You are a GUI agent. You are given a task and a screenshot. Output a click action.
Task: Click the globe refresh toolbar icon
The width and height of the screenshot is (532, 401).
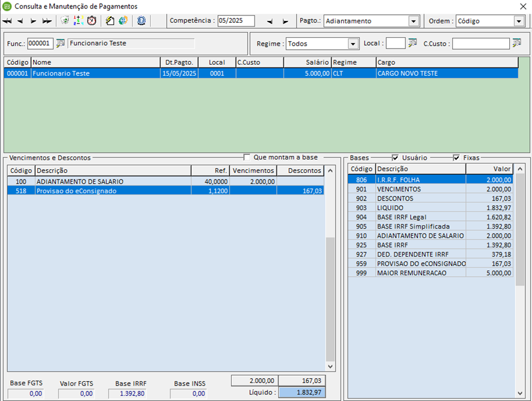[x=123, y=20]
